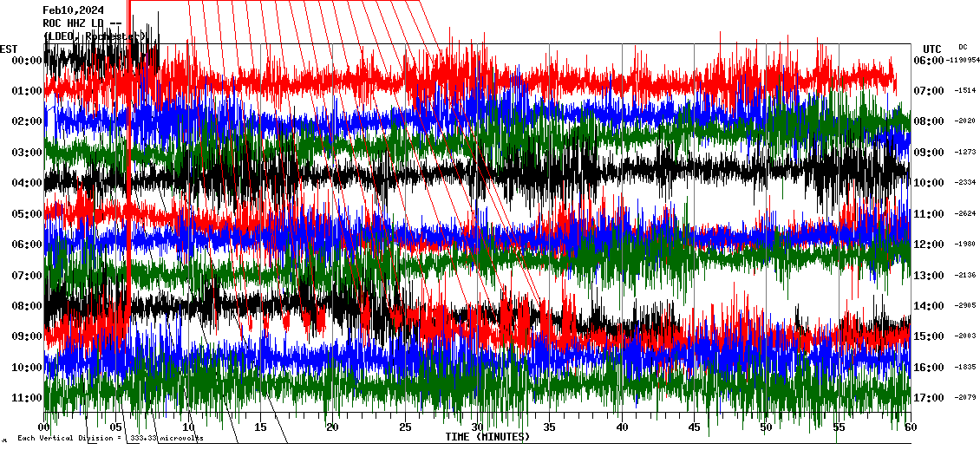Click the 12:00 UTC time label
Screen dimensions: 980x450
[928, 245]
